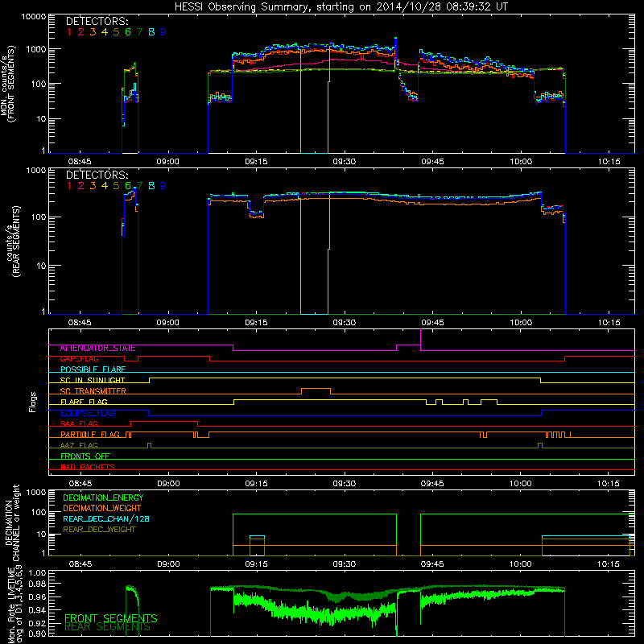Image resolution: width=644 pixels, height=644 pixels.
Task: Click the counts/s (REAR SEGMENTS) axis title
Action: pos(13,242)
